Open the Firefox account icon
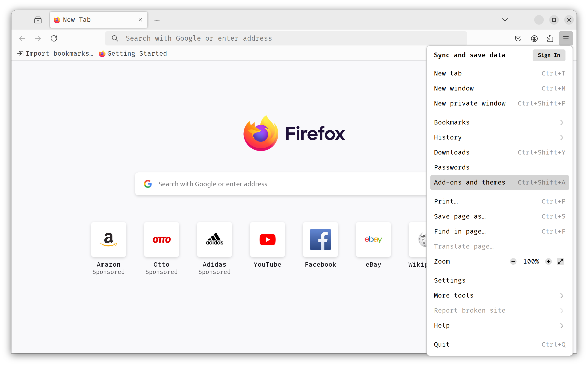Viewport: 588px width, 366px height. (x=534, y=38)
